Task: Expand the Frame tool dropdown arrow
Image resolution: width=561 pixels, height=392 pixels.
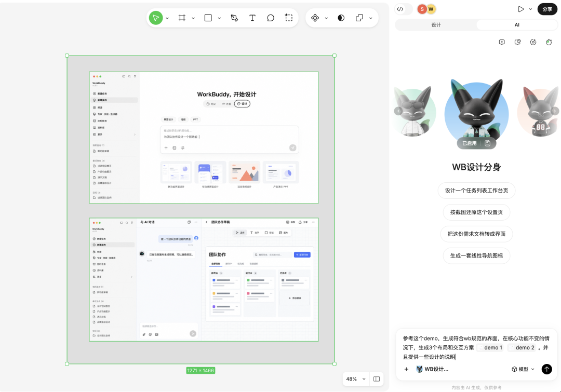Action: (x=193, y=18)
